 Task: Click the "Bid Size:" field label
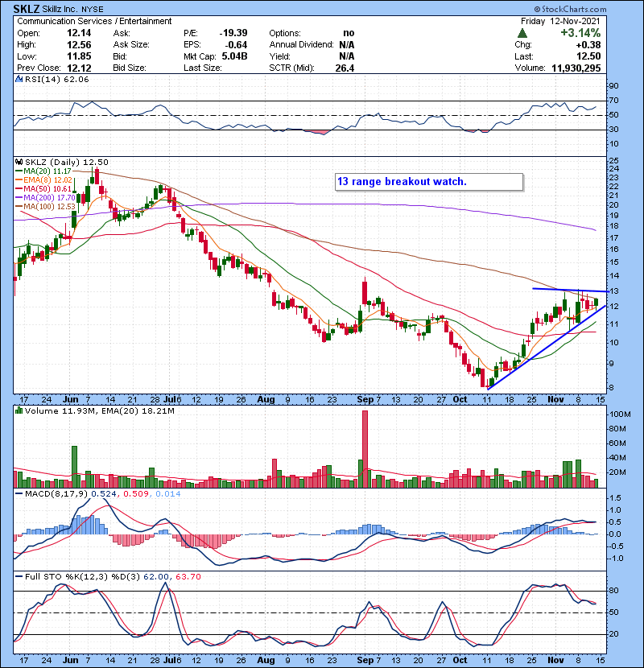click(x=130, y=68)
